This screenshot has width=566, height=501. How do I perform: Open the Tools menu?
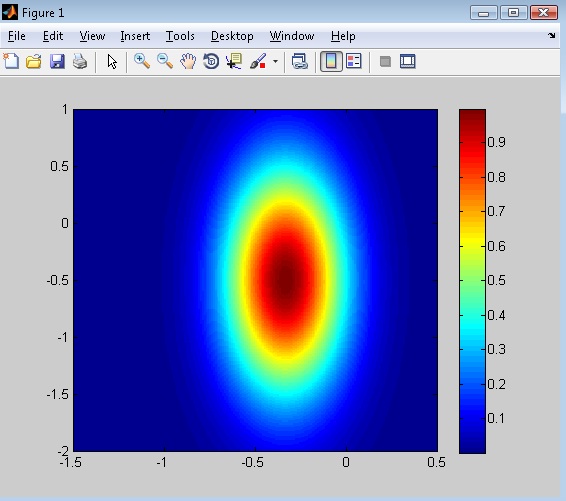pyautogui.click(x=180, y=36)
